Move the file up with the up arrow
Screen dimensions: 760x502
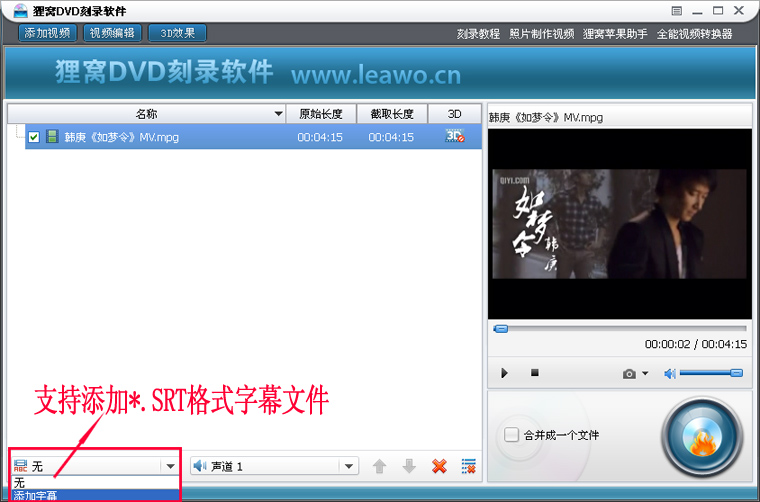click(380, 466)
